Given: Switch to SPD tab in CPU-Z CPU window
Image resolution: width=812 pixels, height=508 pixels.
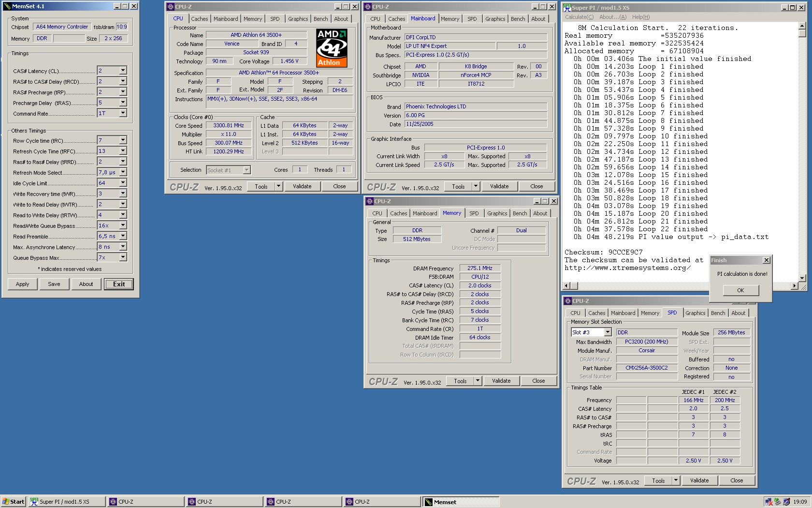Looking at the screenshot, I should pos(275,19).
